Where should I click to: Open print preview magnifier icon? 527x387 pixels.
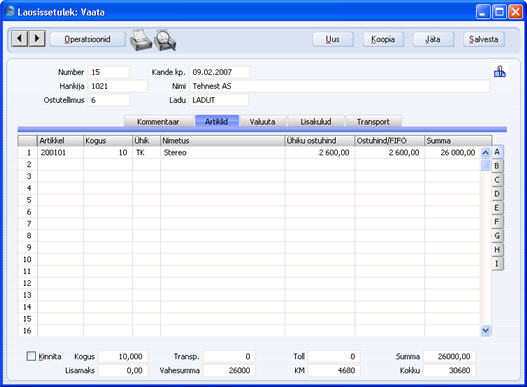[x=165, y=40]
